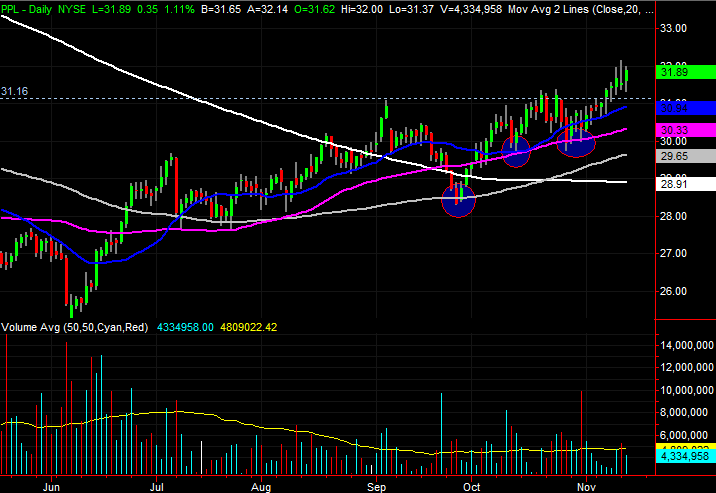Image resolution: width=716 pixels, height=493 pixels.
Task: Click the circled mid-October pullback candle
Action: coord(516,151)
